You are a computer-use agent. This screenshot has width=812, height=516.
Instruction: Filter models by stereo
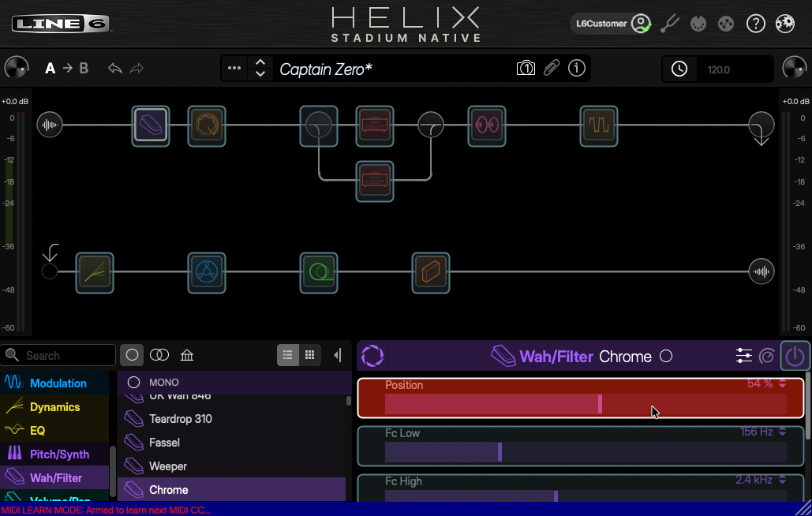point(159,355)
